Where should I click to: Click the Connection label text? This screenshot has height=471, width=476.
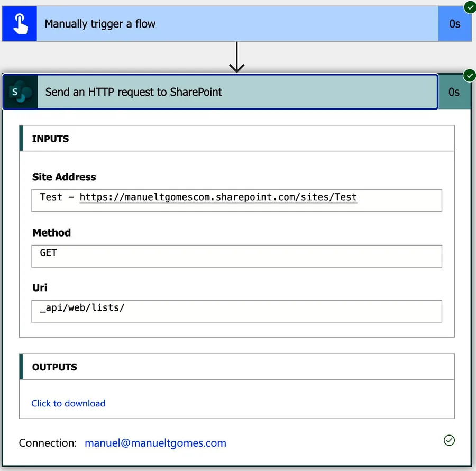[x=48, y=443]
